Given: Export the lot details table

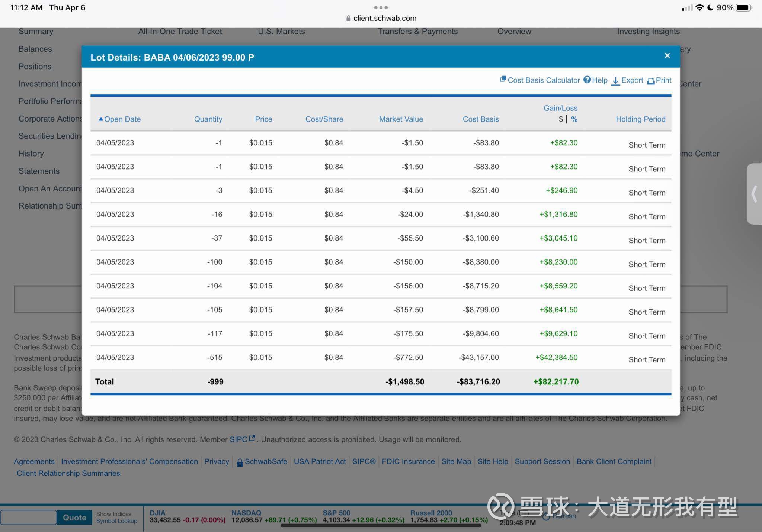Looking at the screenshot, I should [627, 80].
